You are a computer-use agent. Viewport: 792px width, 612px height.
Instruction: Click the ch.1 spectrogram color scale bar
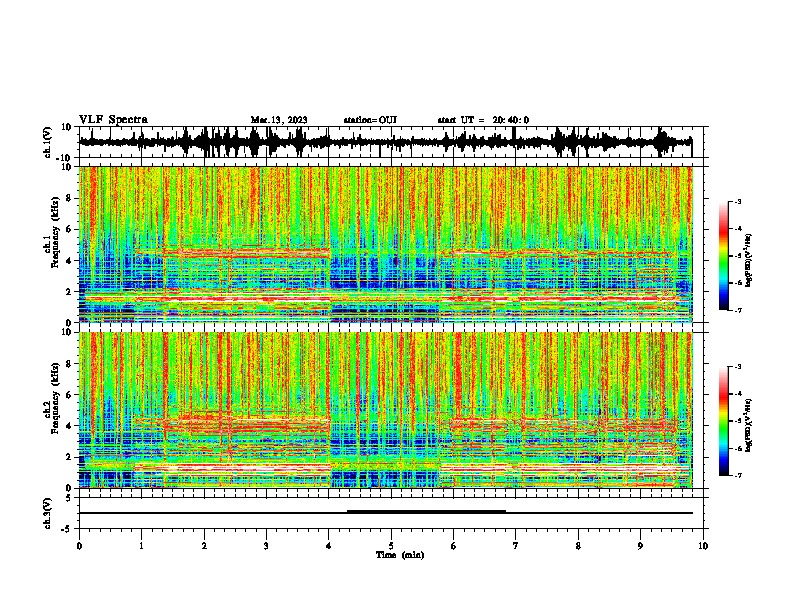(724, 256)
